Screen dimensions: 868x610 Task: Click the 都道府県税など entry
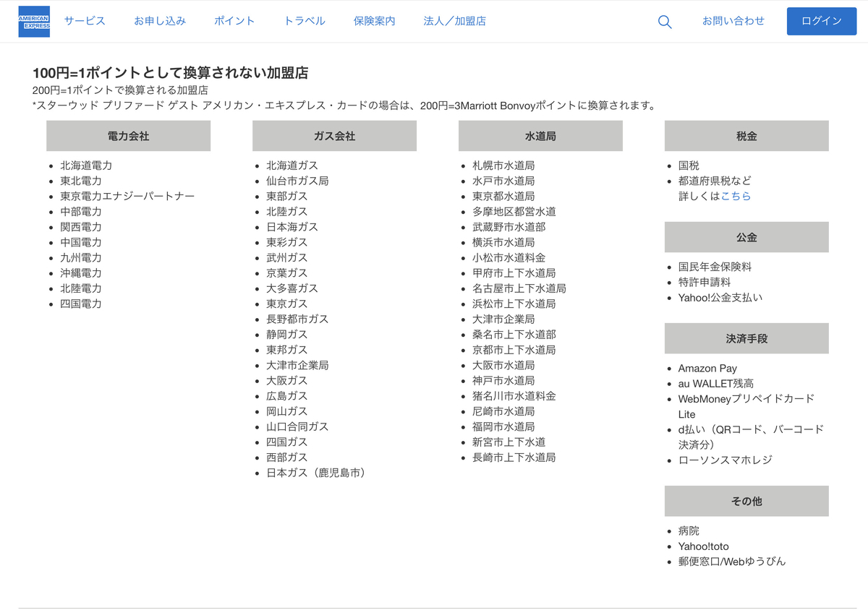(715, 181)
